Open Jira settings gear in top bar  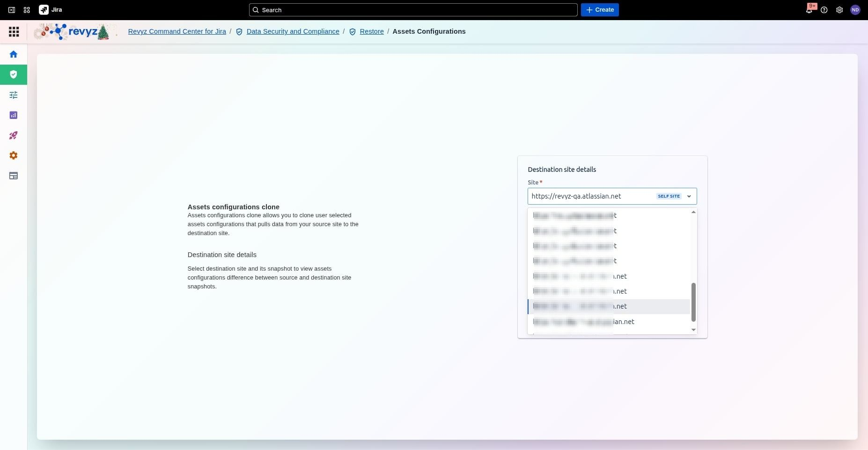point(839,10)
